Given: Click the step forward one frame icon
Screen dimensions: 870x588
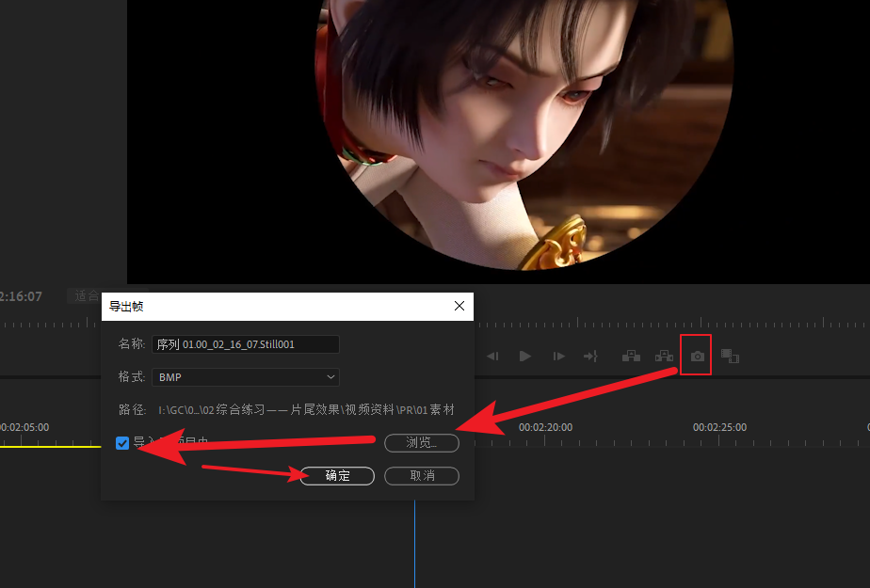Looking at the screenshot, I should (558, 356).
